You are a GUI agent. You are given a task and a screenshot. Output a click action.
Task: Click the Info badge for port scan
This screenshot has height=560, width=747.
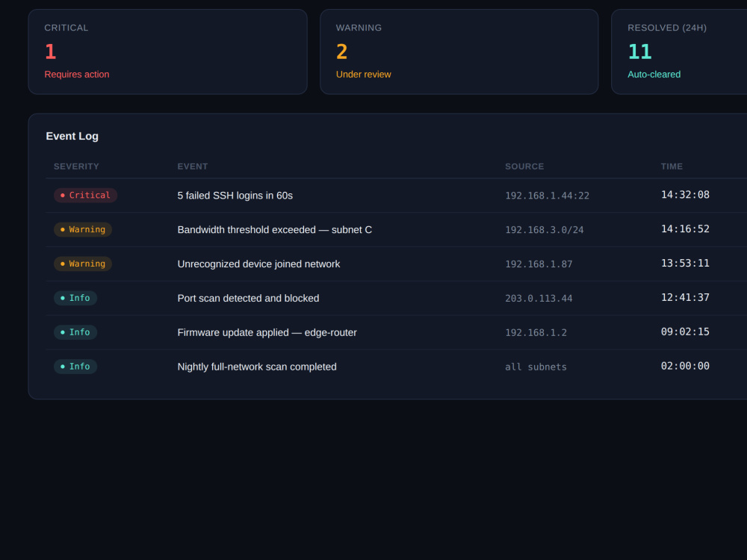click(x=75, y=298)
